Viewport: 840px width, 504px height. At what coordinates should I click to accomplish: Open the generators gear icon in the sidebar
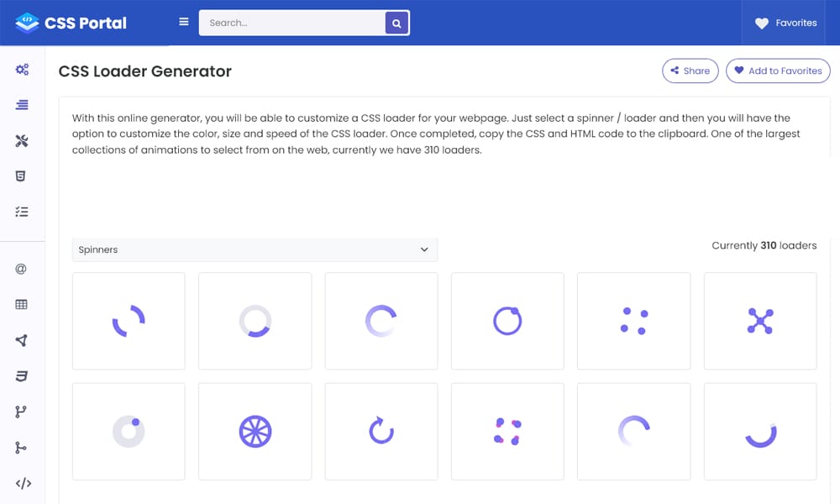pos(23,70)
